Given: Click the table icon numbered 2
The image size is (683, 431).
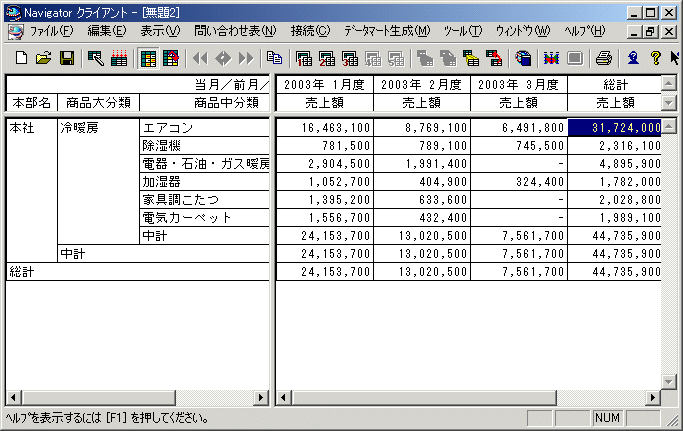Looking at the screenshot, I should click(x=327, y=58).
